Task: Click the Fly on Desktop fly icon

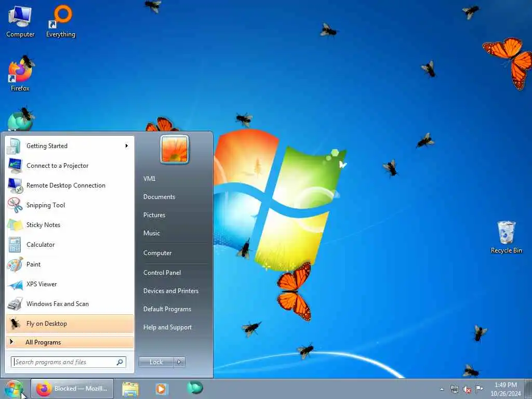Action: pyautogui.click(x=15, y=324)
